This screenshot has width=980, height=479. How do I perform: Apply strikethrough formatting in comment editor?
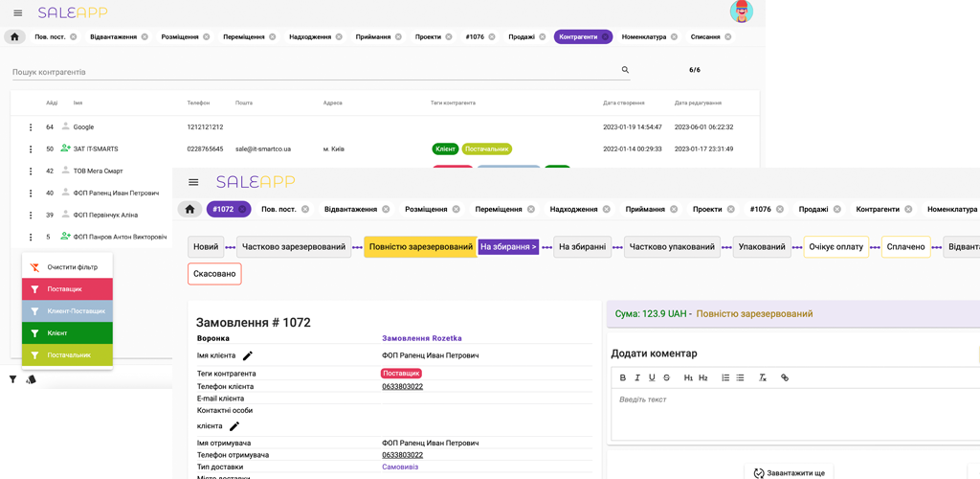[666, 377]
